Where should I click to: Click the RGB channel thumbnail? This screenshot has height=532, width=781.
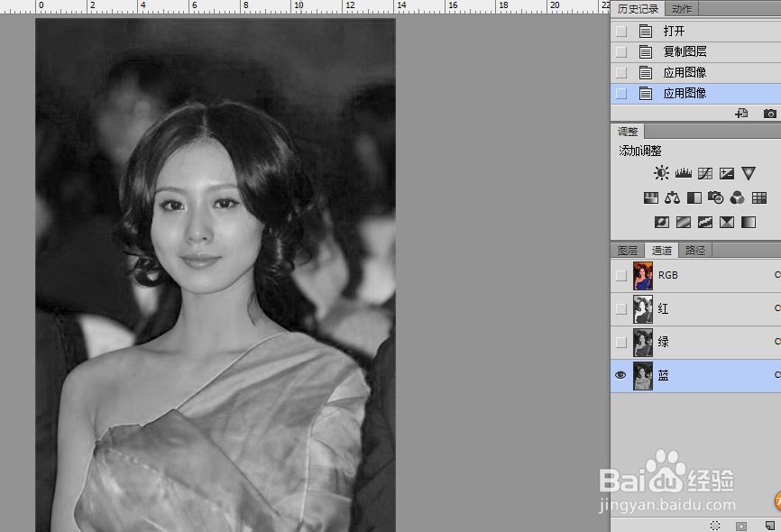[643, 276]
